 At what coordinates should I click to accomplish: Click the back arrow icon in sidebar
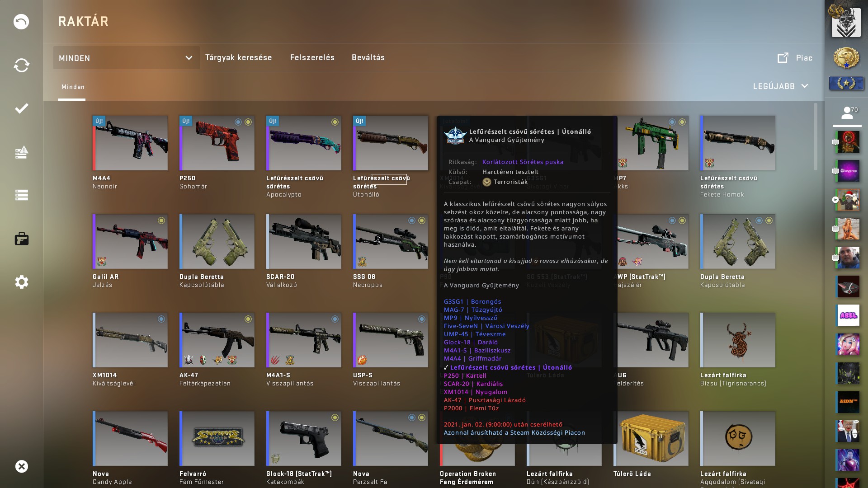pos(21,22)
